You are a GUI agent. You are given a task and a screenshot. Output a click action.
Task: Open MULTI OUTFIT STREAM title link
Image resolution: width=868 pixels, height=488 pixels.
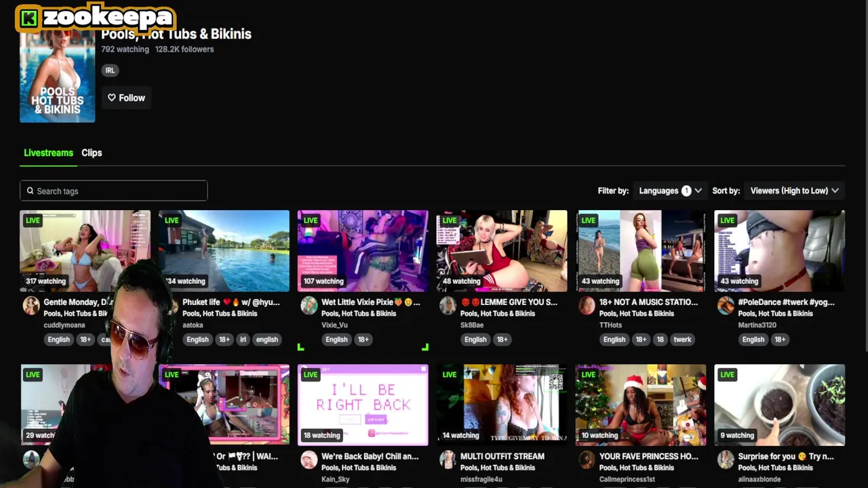point(502,457)
